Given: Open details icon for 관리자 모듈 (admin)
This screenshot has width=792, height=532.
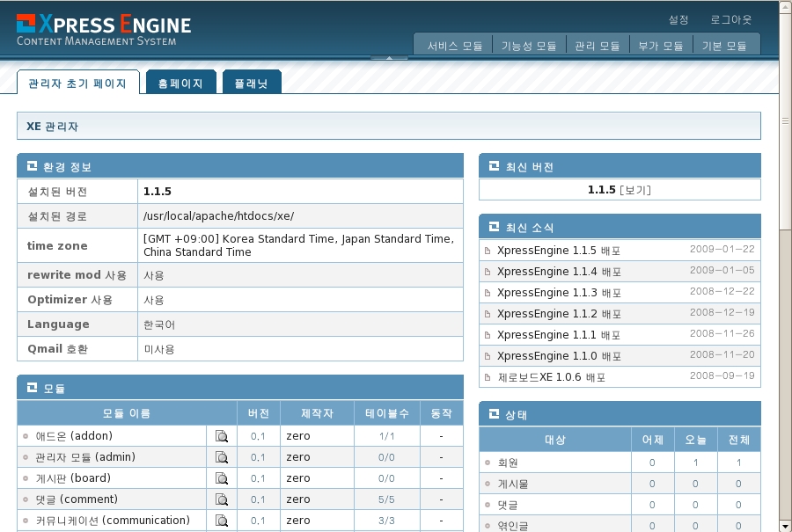Looking at the screenshot, I should [x=221, y=457].
